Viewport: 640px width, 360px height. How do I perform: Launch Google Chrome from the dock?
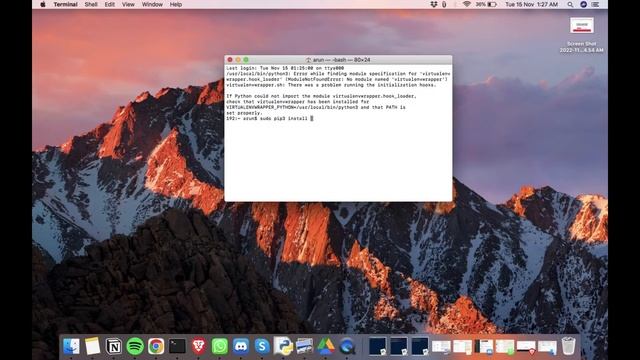click(x=156, y=346)
